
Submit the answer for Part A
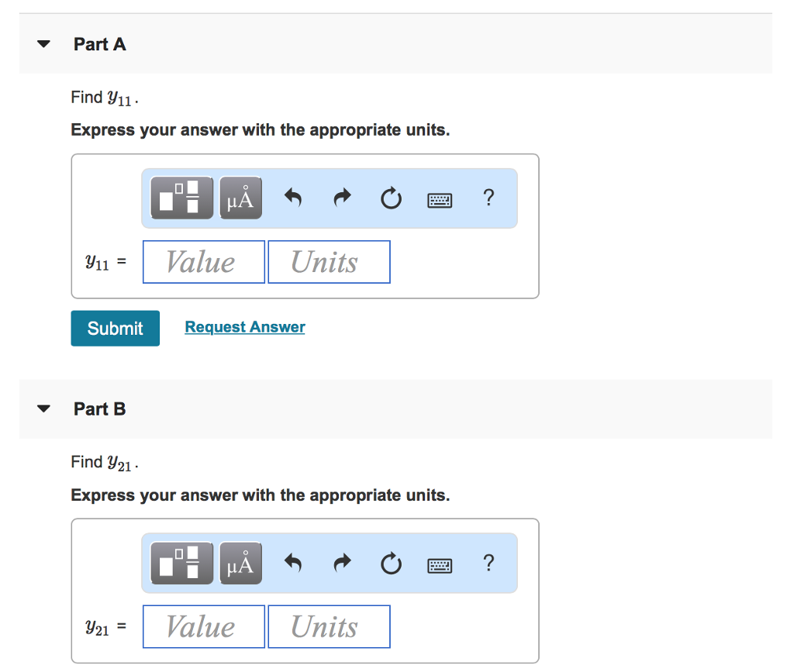pyautogui.click(x=115, y=328)
